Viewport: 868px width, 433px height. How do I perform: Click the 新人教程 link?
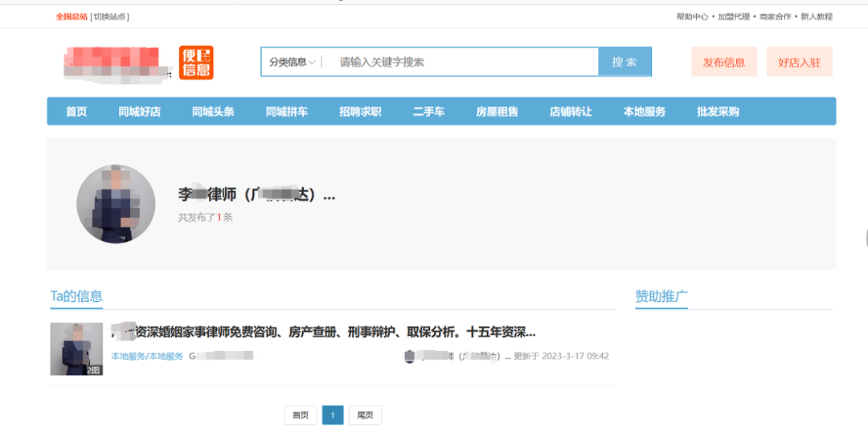click(816, 17)
